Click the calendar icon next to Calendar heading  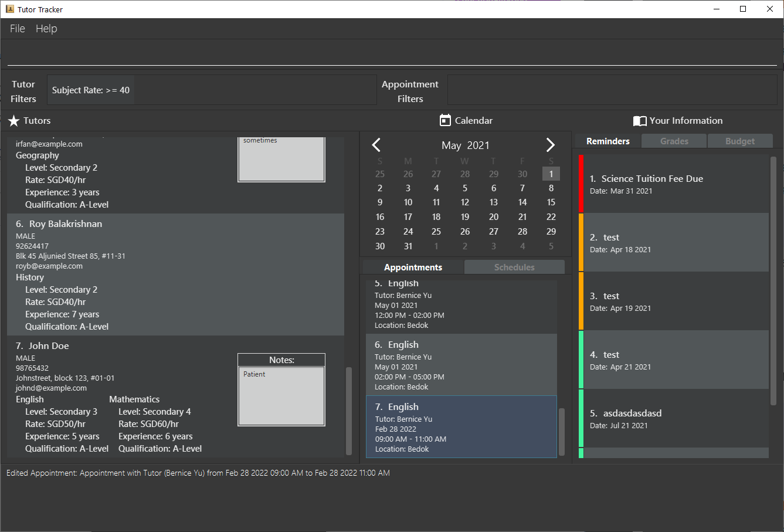coord(445,120)
